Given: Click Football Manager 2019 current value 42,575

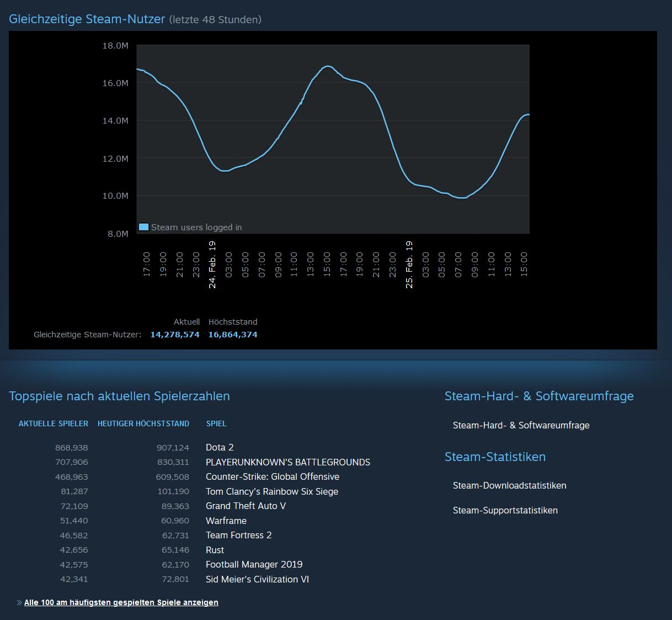Looking at the screenshot, I should coord(74,565).
